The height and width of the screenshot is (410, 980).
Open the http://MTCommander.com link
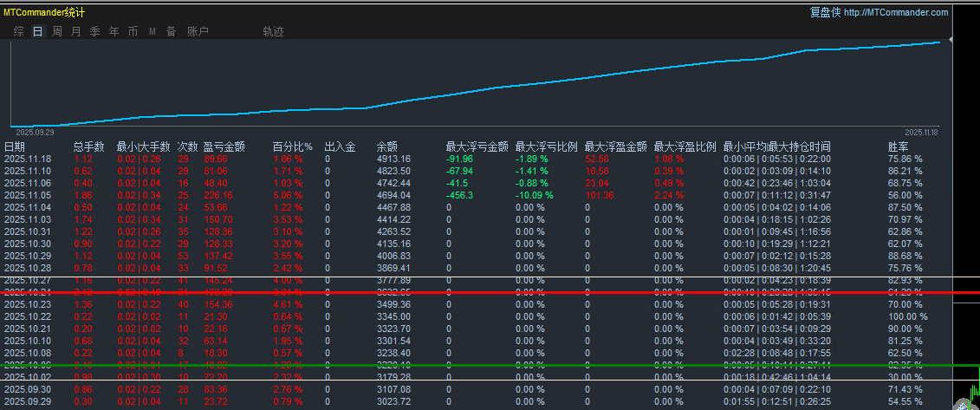point(896,12)
